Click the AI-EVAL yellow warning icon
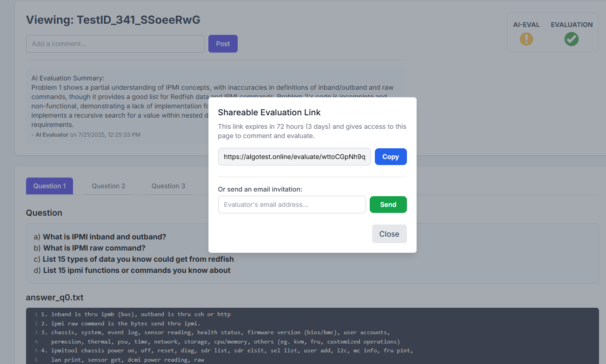Image resolution: width=606 pixels, height=364 pixels. pos(526,39)
